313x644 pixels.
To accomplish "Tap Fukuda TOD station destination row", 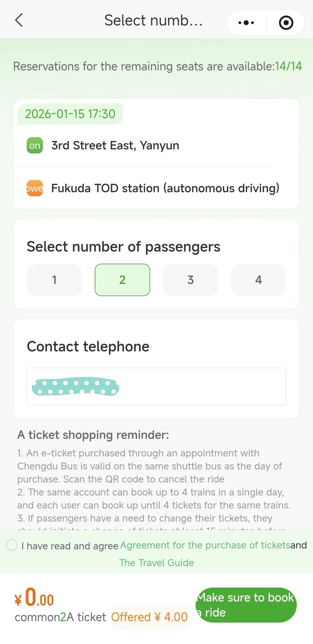I will coord(165,188).
